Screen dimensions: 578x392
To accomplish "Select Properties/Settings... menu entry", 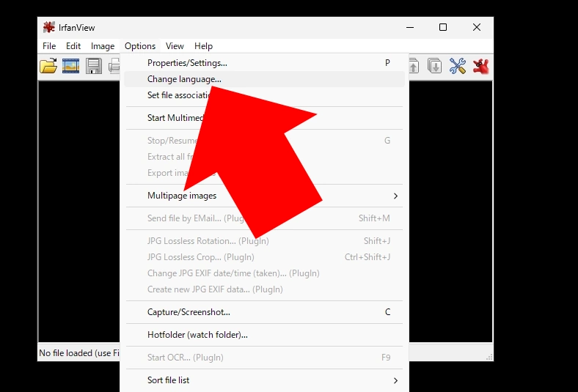I will (264, 63).
